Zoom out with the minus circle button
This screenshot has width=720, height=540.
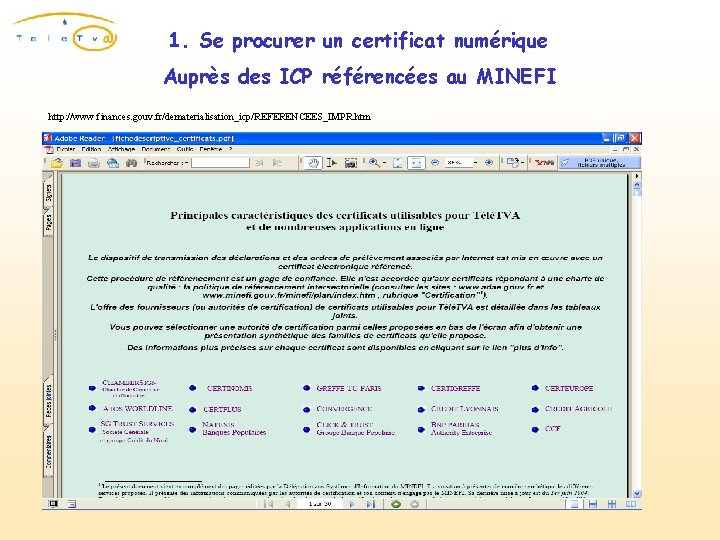pyautogui.click(x=435, y=162)
